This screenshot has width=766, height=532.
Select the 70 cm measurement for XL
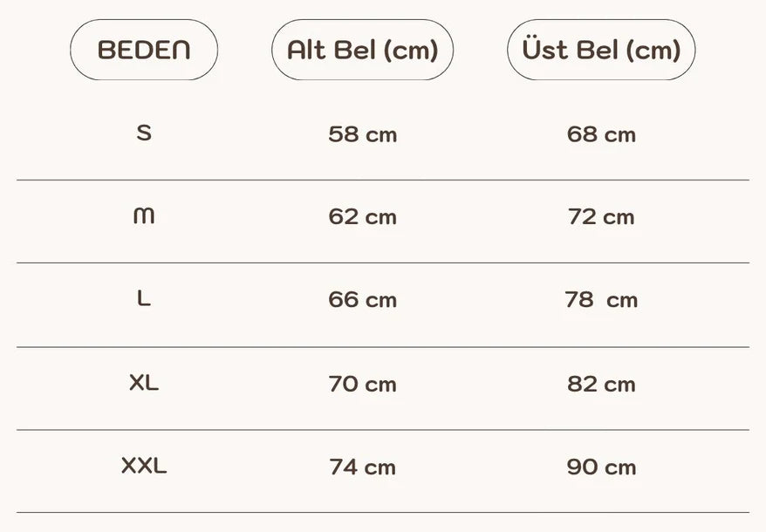[362, 384]
